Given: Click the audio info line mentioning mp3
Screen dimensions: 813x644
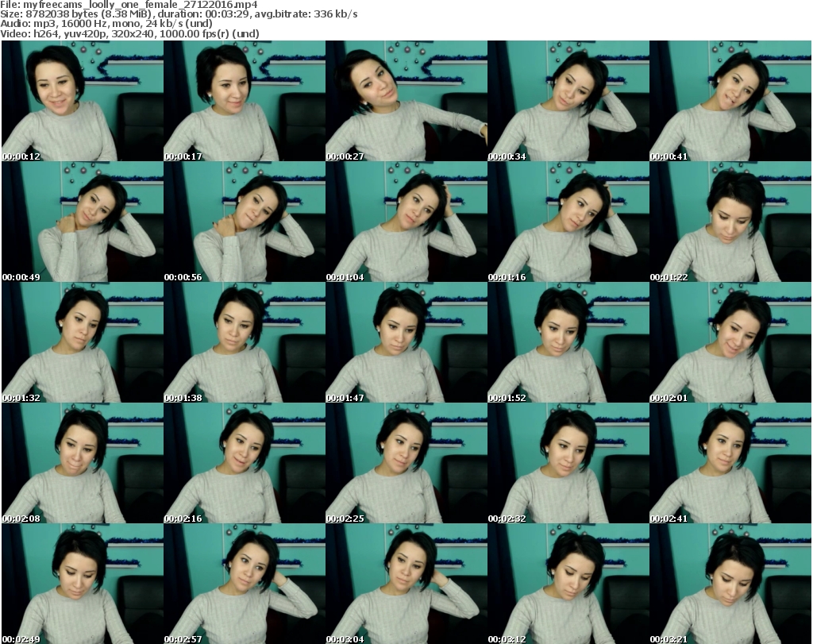Looking at the screenshot, I should point(106,24).
